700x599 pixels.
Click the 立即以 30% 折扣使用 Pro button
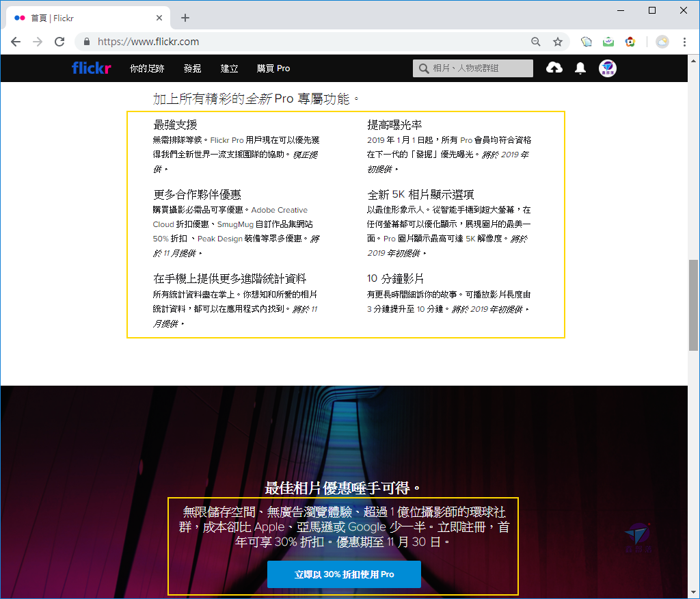344,574
